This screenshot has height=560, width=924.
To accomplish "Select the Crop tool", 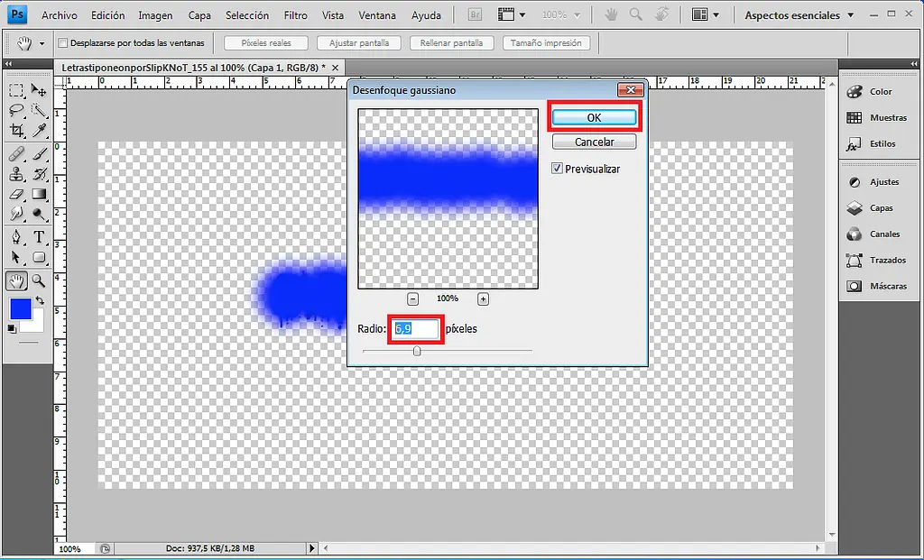I will click(16, 132).
